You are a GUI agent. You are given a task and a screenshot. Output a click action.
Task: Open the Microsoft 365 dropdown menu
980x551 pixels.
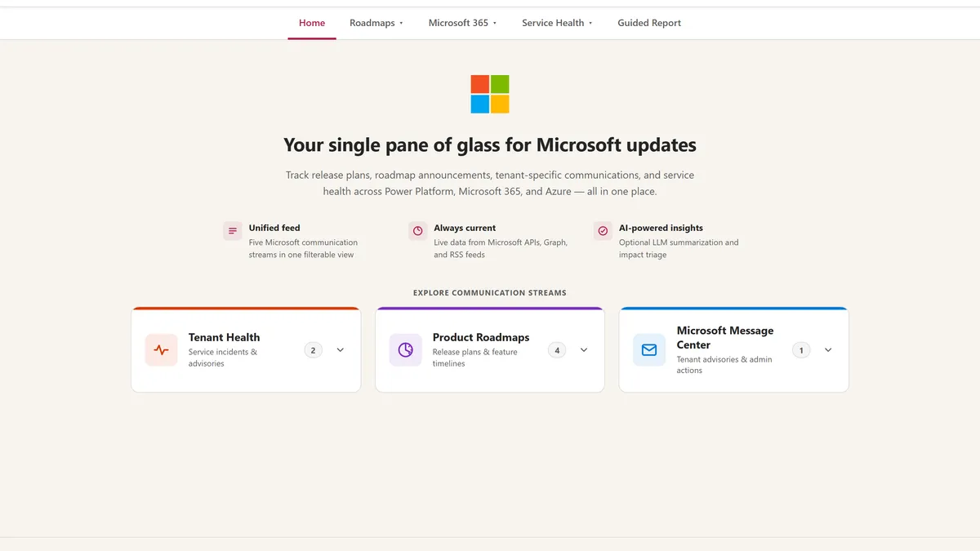[462, 23]
